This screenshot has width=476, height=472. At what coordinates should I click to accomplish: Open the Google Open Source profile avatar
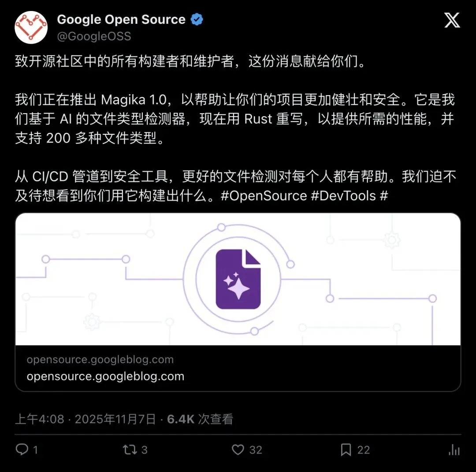31,28
